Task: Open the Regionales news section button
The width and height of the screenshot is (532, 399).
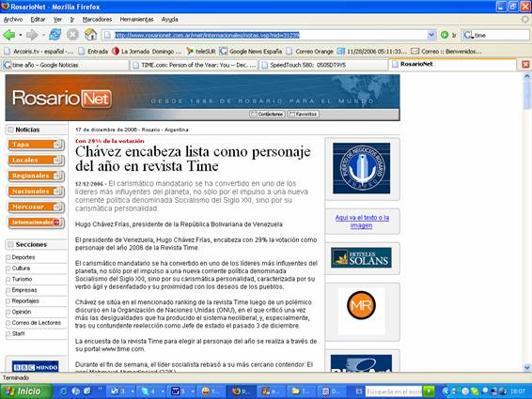Action: (36, 176)
